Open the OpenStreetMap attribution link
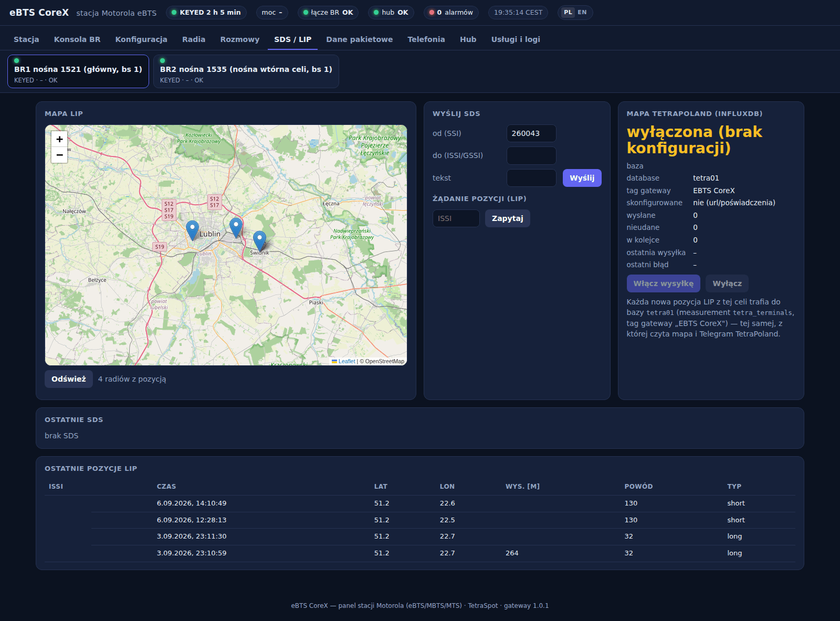This screenshot has height=621, width=840. tap(385, 361)
